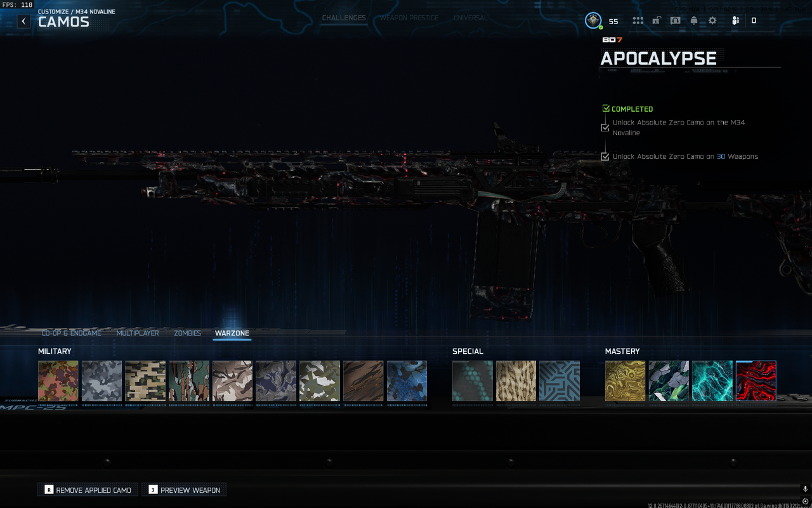This screenshot has height=508, width=812.
Task: Open the headset voice channels icon
Action: click(x=675, y=20)
